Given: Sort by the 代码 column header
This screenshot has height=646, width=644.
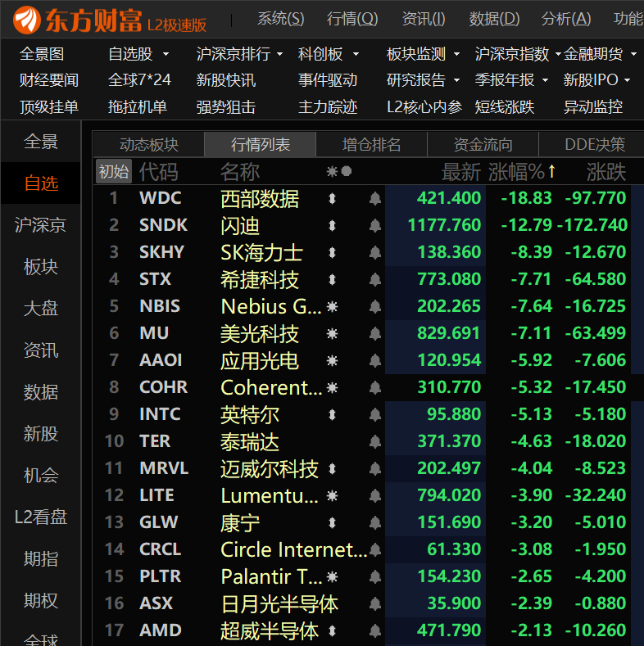Looking at the screenshot, I should [x=158, y=171].
